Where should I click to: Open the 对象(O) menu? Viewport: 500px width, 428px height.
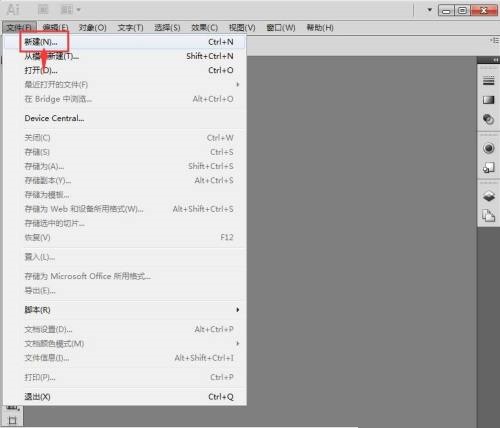[x=92, y=27]
